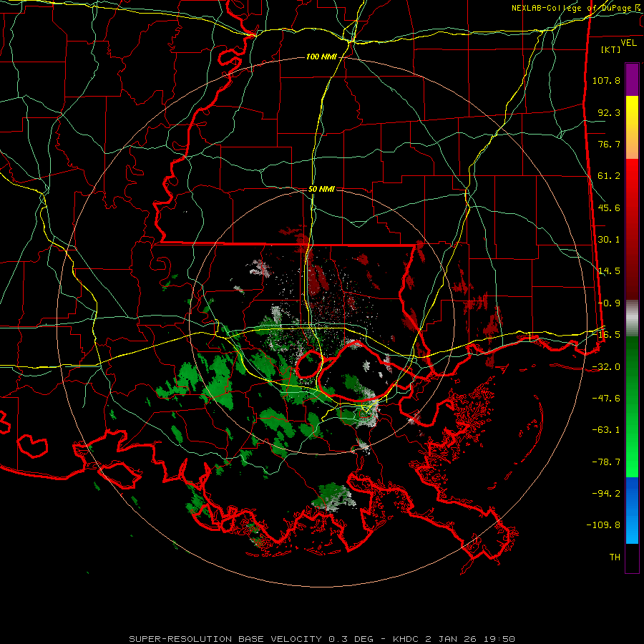Click the -16.5 velocity scale value
The width and height of the screenshot is (644, 644).
click(606, 335)
